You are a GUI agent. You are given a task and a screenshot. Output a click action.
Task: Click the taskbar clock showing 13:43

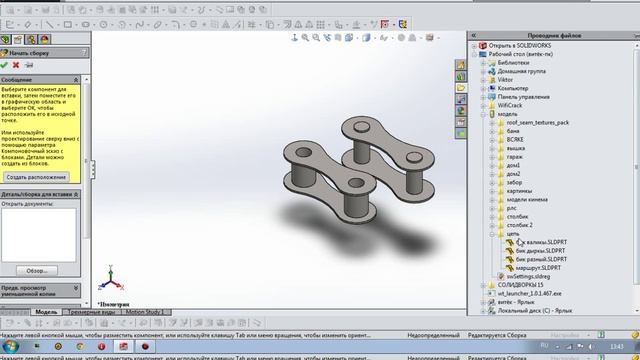tap(616, 347)
